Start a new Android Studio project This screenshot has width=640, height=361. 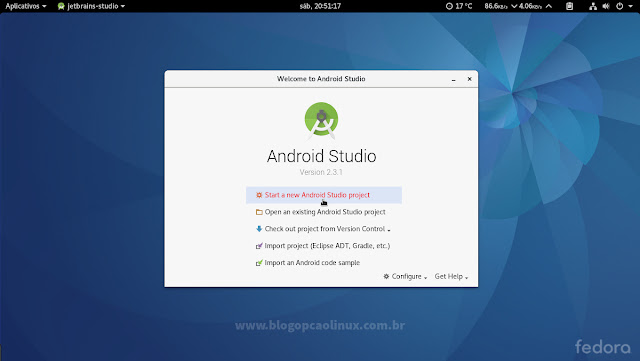click(324, 195)
